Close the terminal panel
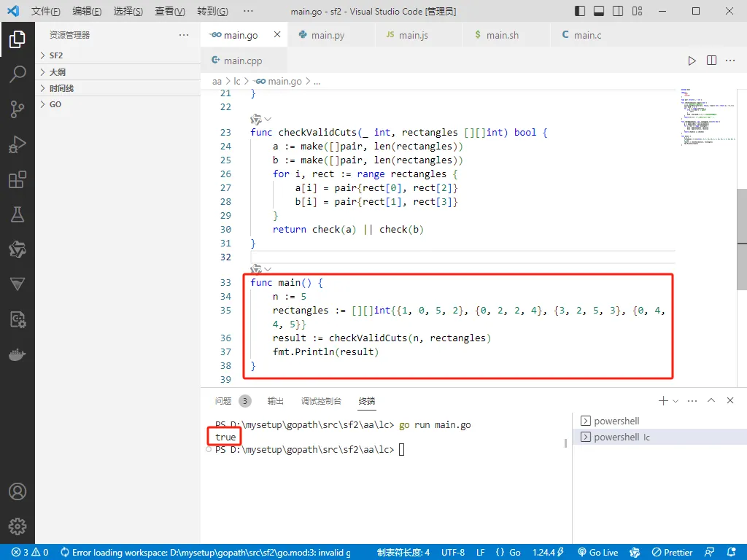Viewport: 747px width, 560px height. coord(730,400)
